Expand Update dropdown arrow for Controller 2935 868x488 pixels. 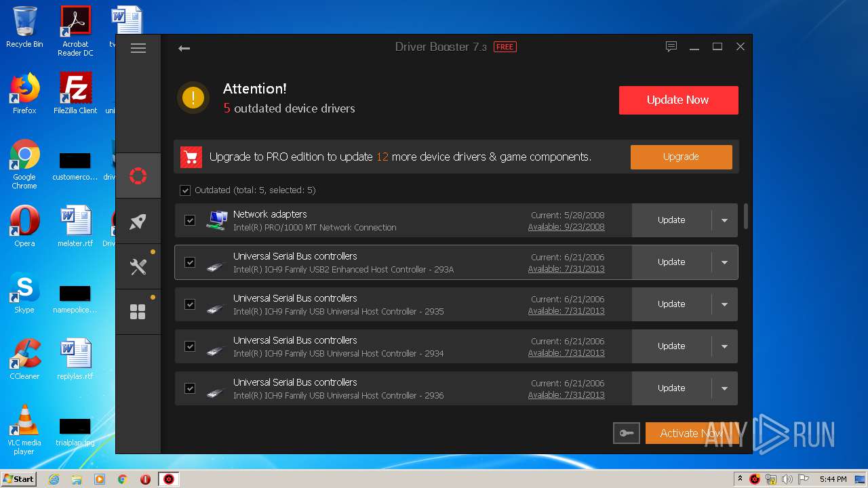(x=724, y=304)
